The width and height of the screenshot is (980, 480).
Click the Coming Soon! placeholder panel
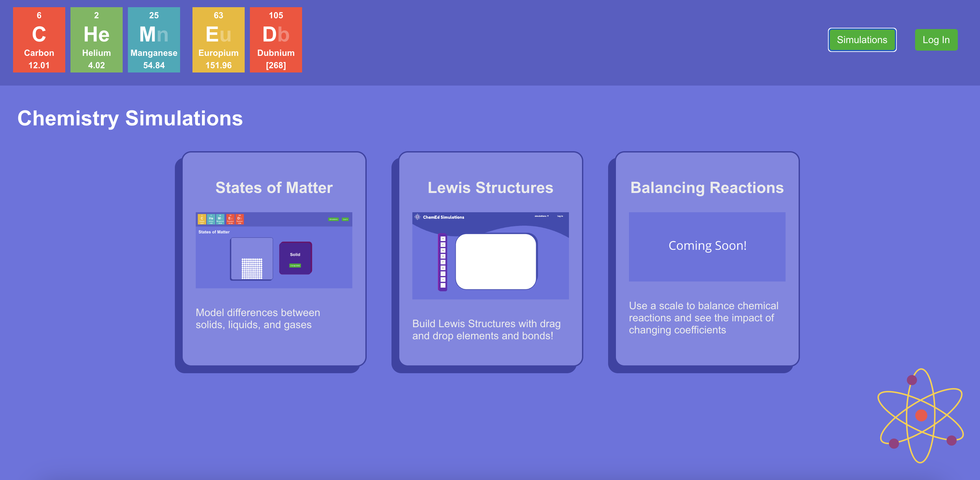[x=707, y=246]
